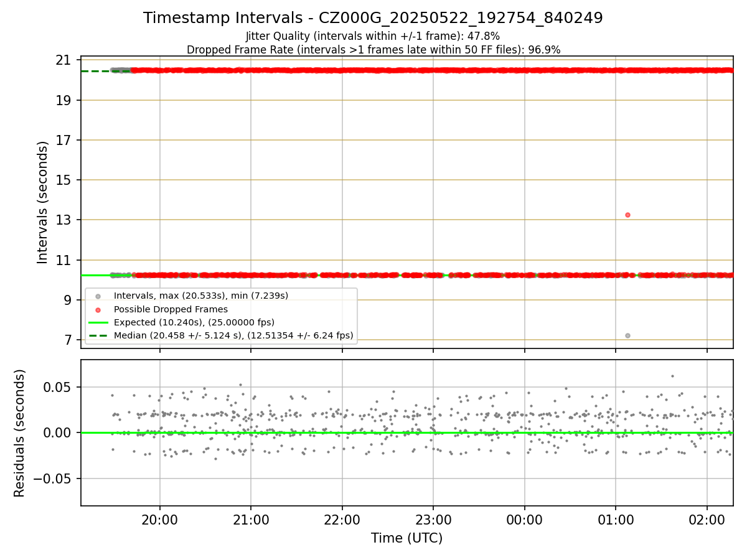Image resolution: width=747 pixels, height=560 pixels.
Task: Click the outlier red point near 13 seconds
Action: tap(627, 215)
